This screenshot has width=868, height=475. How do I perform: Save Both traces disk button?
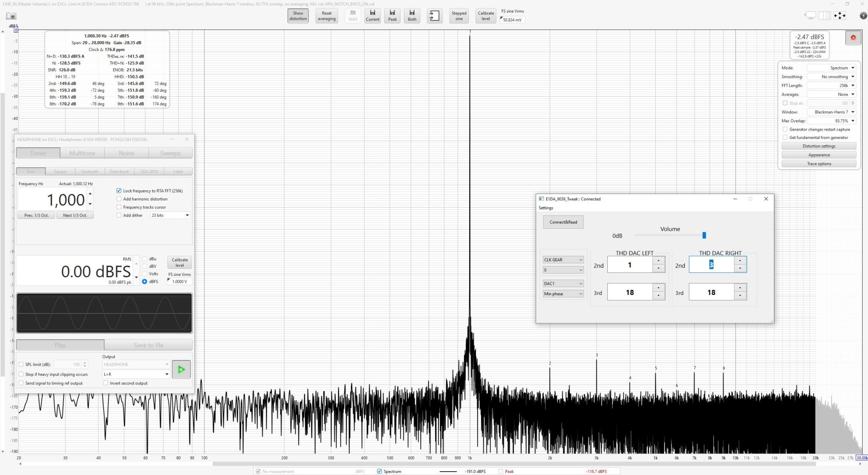point(412,16)
